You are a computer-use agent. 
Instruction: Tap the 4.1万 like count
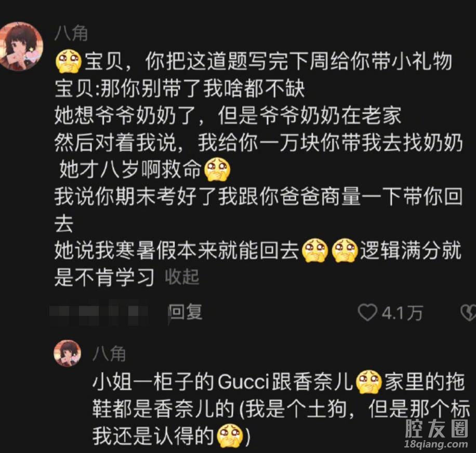pos(402,313)
